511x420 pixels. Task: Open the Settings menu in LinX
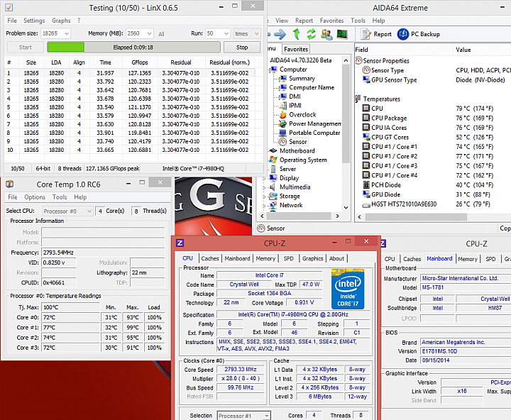coord(34,21)
